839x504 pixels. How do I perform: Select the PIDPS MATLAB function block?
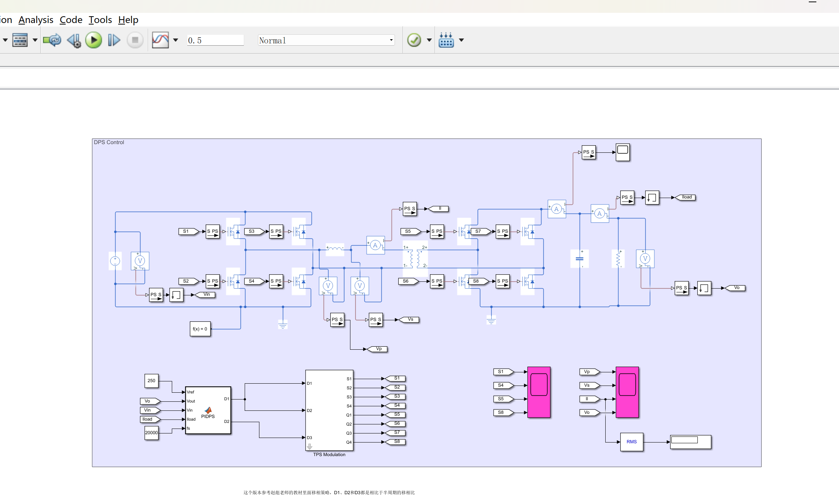(x=208, y=410)
